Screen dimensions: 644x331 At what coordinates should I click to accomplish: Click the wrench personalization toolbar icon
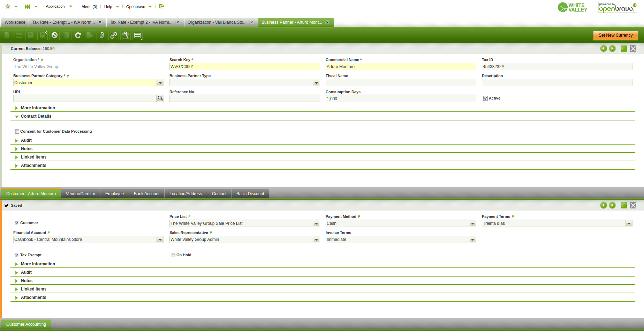(126, 35)
